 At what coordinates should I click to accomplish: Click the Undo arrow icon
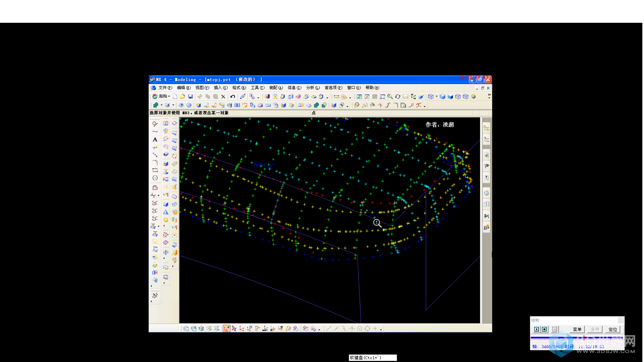(x=232, y=97)
